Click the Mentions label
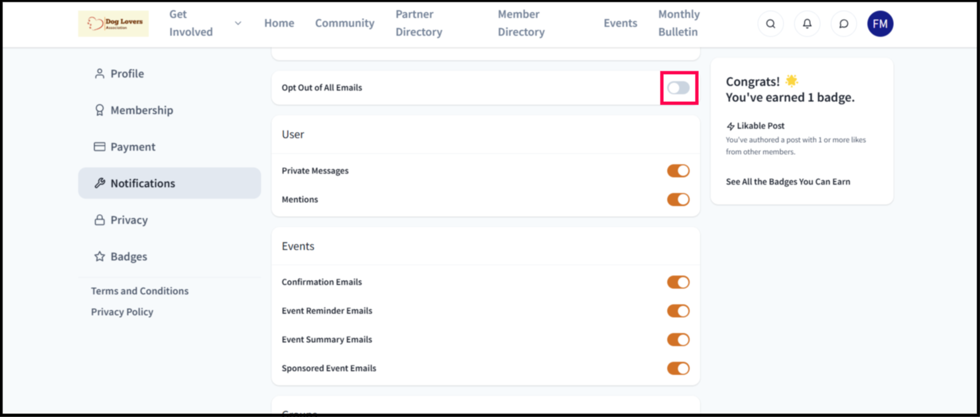 point(299,200)
